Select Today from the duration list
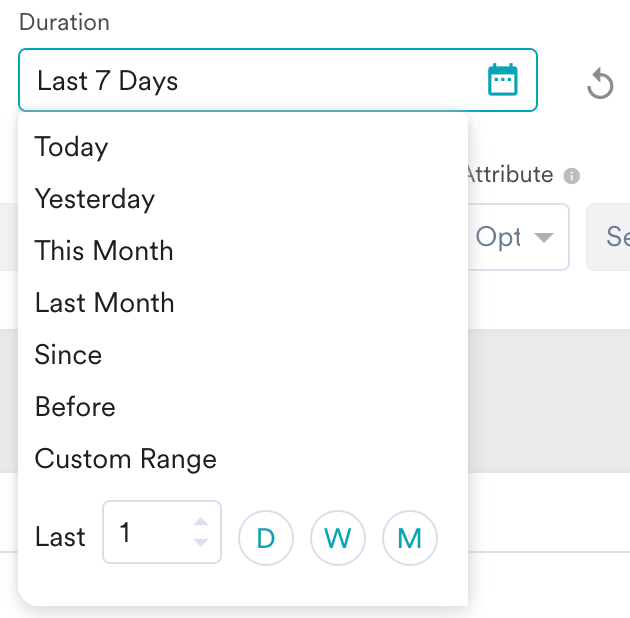The width and height of the screenshot is (630, 618). tap(71, 147)
